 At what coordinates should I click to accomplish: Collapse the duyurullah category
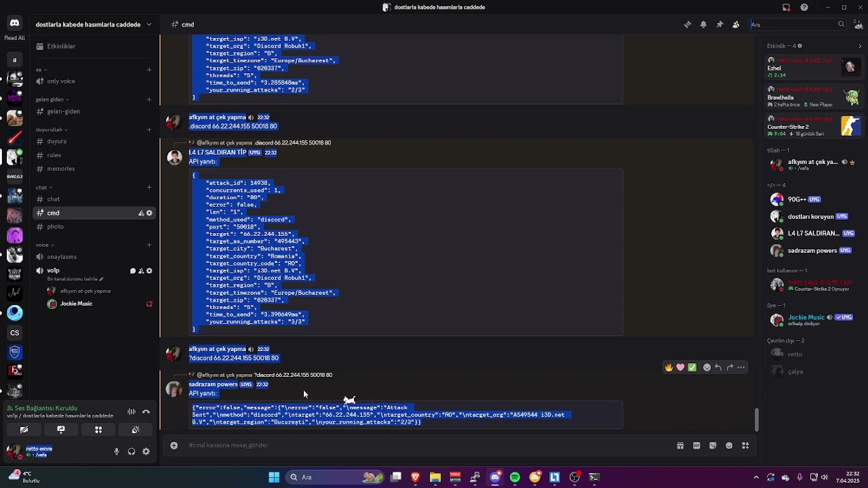click(x=52, y=129)
